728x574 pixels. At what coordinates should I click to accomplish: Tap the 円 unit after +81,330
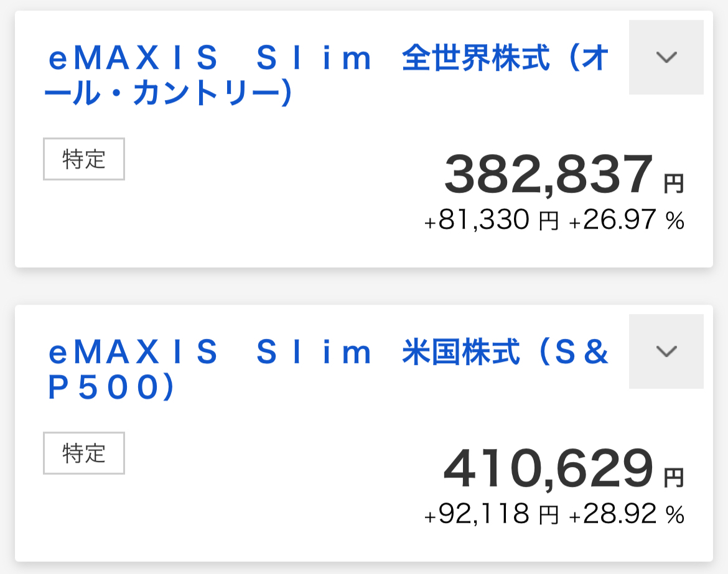point(548,221)
